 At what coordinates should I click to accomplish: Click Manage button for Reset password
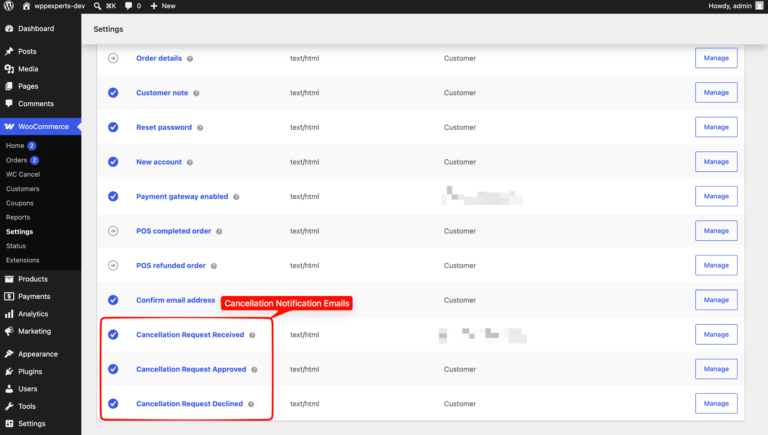click(716, 127)
